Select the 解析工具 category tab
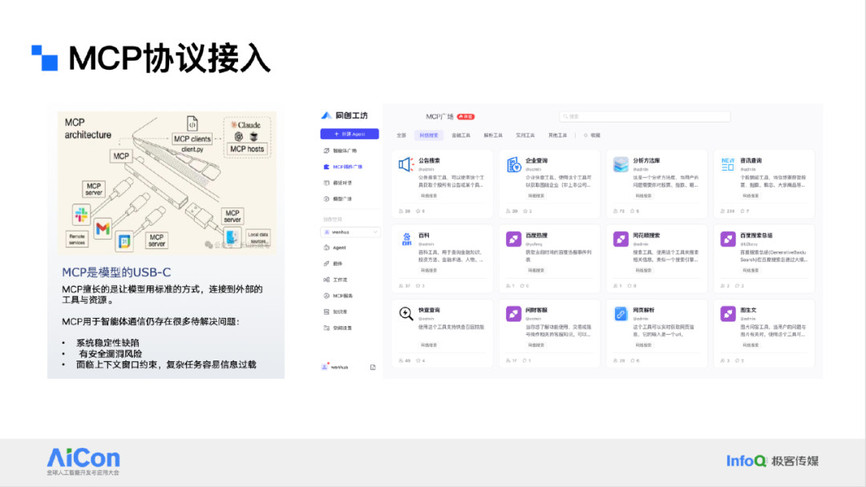The height and width of the screenshot is (487, 866). [x=493, y=135]
